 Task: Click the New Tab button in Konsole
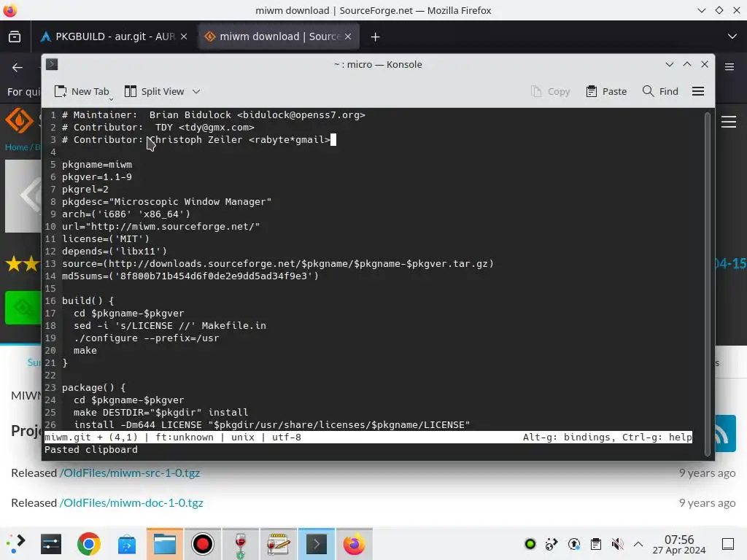coord(82,91)
